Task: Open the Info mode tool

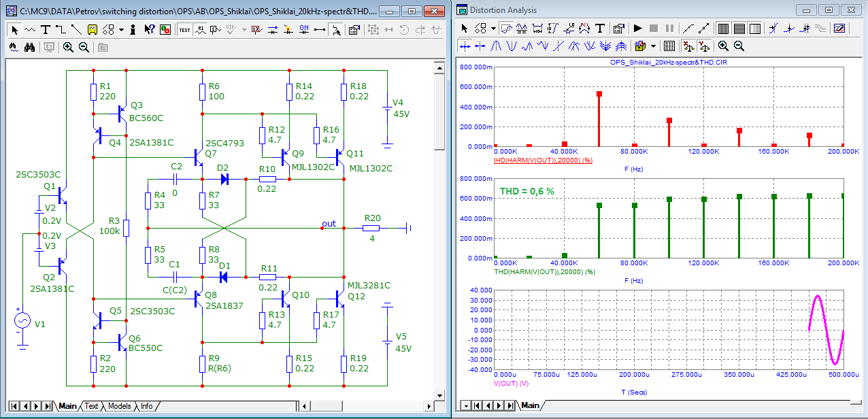Action: [x=133, y=30]
